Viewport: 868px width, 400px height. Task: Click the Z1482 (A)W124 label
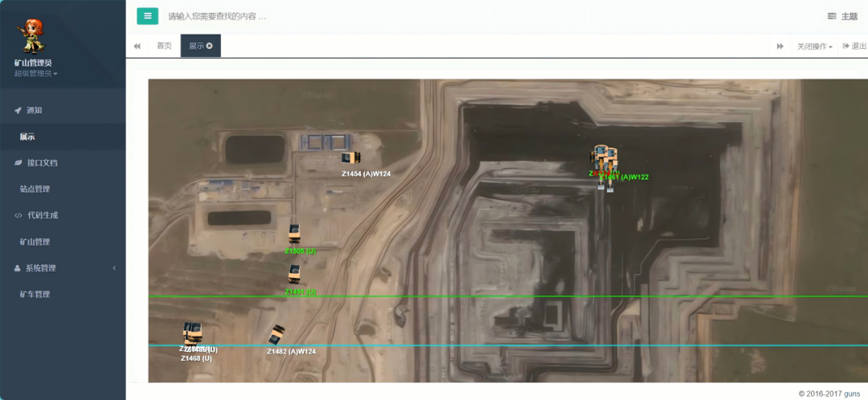[291, 351]
